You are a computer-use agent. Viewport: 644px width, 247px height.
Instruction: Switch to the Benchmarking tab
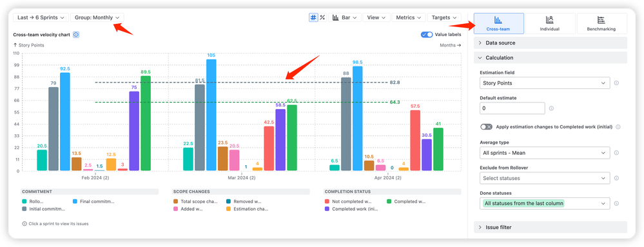(x=601, y=23)
